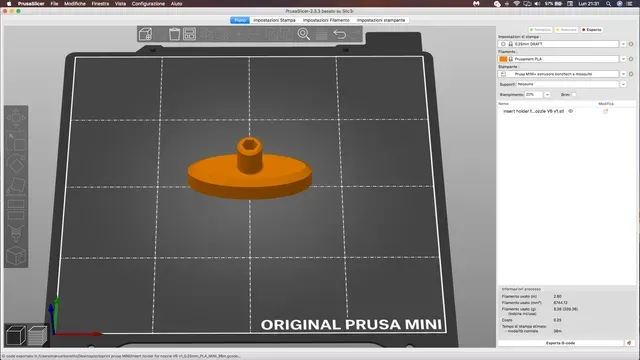This screenshot has width=640, height=360.
Task: Open filament settings gear icon for Prusament PLA
Action: coord(631,59)
